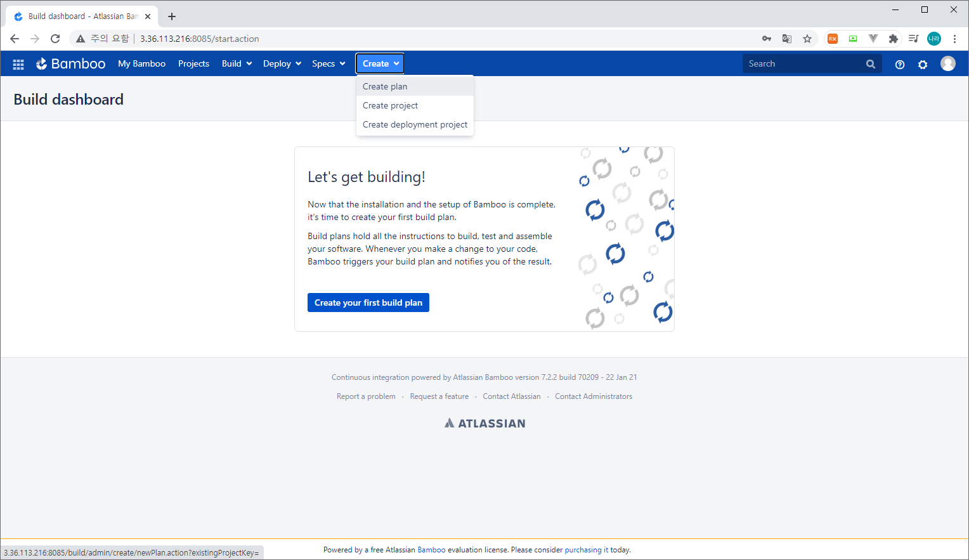This screenshot has width=969, height=560.
Task: Bookmark this page with the star
Action: (807, 39)
